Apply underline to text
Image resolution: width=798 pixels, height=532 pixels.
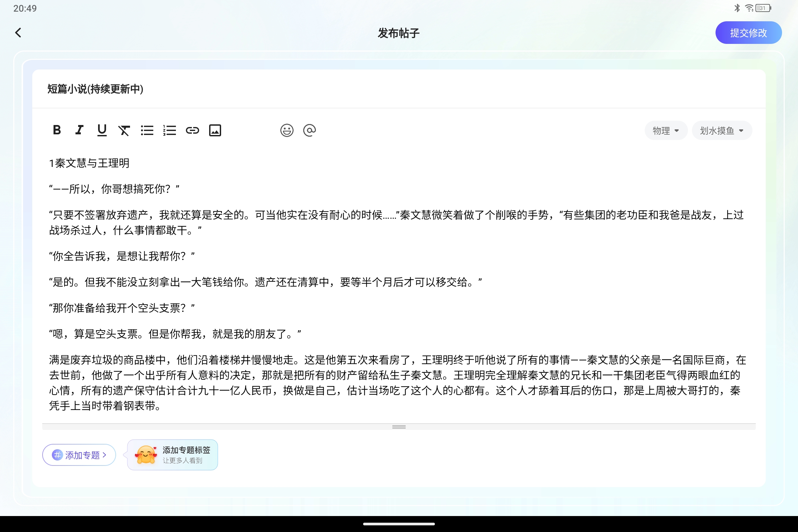tap(102, 130)
